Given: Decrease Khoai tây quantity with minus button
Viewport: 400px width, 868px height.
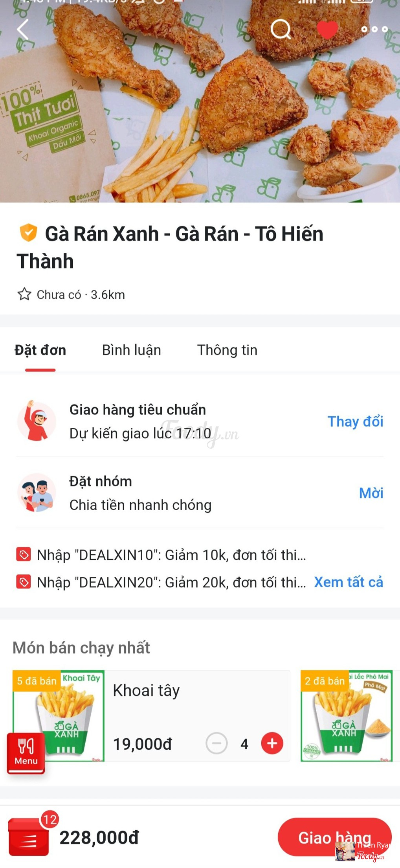Looking at the screenshot, I should (217, 743).
